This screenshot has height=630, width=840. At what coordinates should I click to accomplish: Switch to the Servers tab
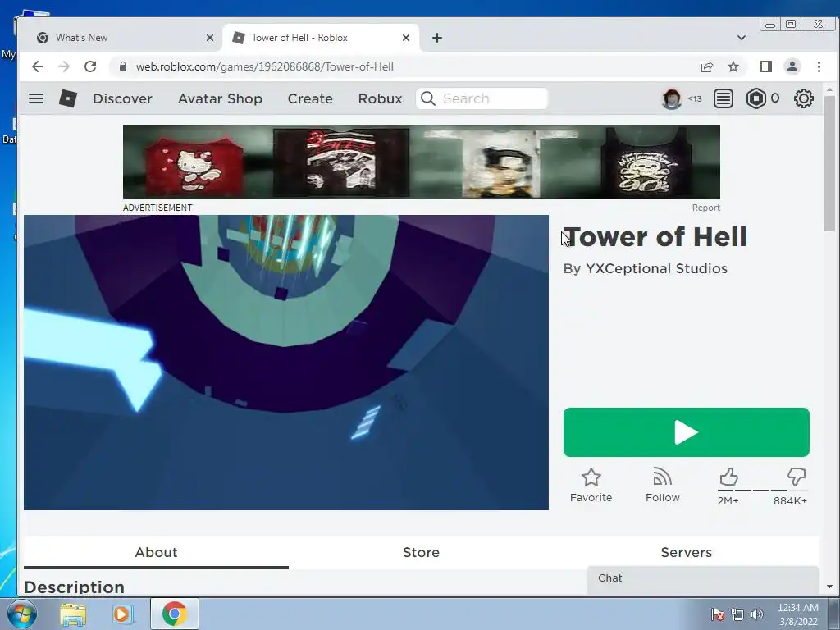(x=687, y=552)
